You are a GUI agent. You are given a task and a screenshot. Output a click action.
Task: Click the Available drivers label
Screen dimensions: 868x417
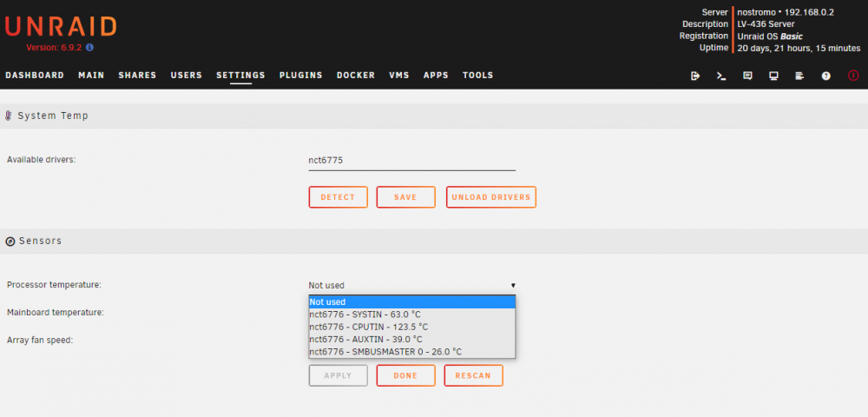[x=41, y=160]
